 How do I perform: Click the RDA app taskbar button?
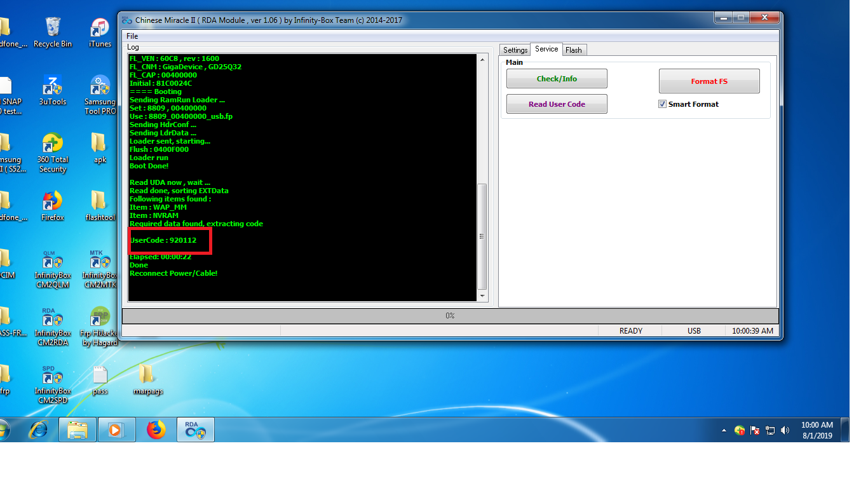194,430
